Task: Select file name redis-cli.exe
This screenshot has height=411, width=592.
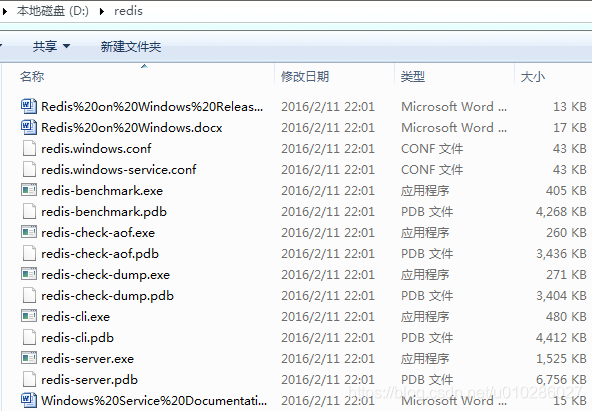Action: 75,317
